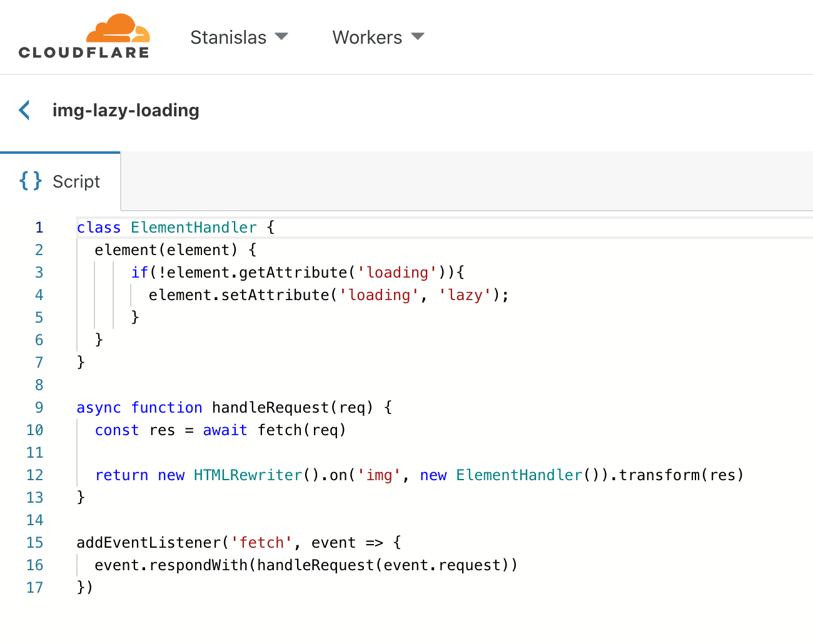Click line number 1 in gutter
The image size is (813, 644).
pos(39,228)
